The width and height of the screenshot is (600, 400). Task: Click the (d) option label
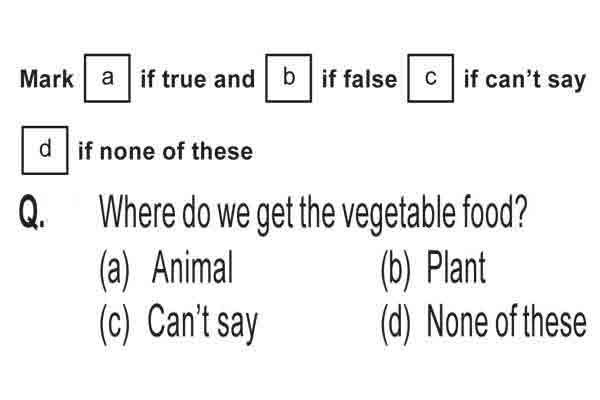pyautogui.click(x=396, y=324)
